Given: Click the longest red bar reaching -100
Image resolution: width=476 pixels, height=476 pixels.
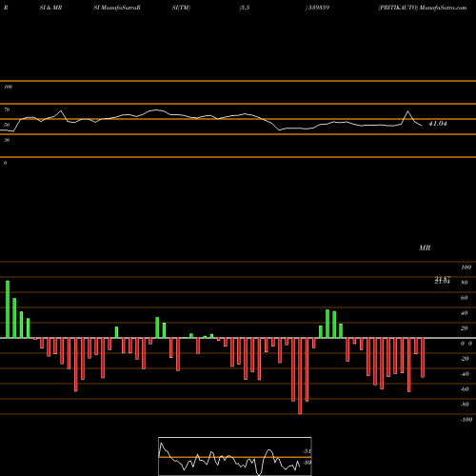Looking at the screenshot, I should click(x=300, y=376).
